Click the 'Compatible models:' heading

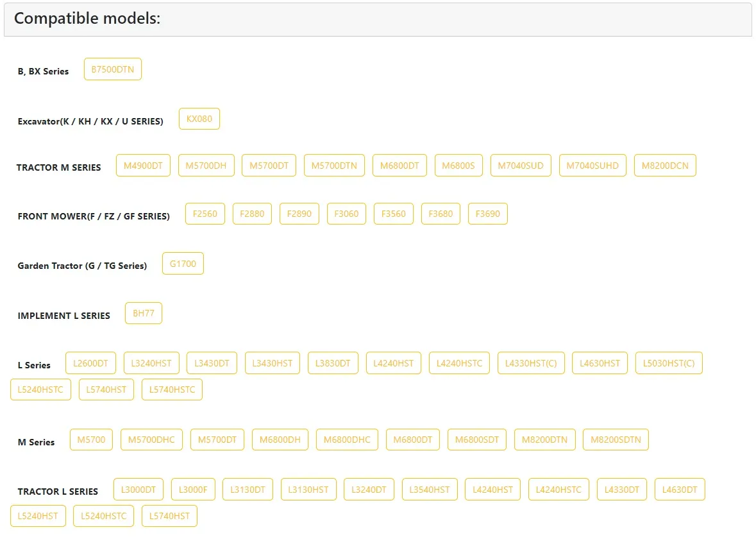[x=87, y=19]
